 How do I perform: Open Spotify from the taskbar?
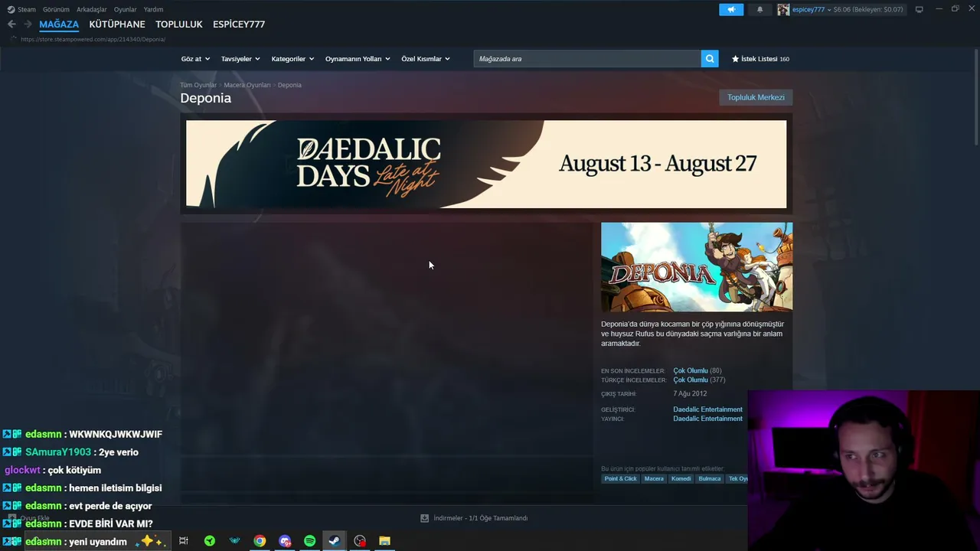click(309, 541)
